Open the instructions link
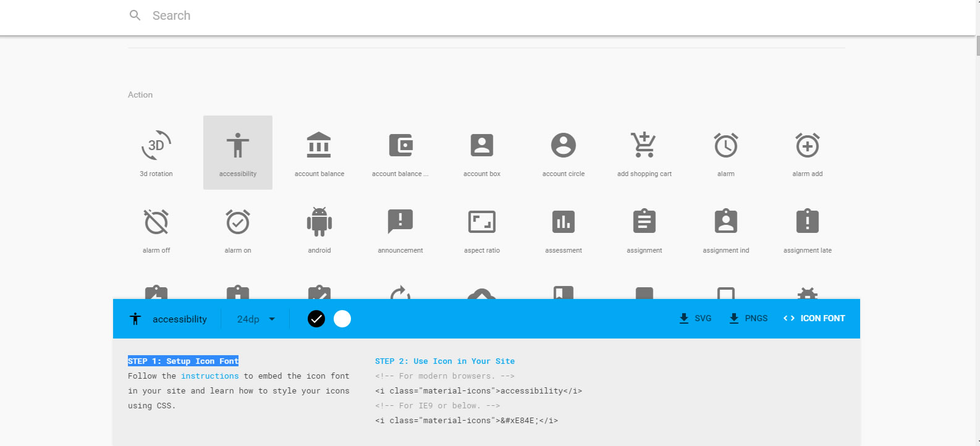This screenshot has width=980, height=446. coord(209,376)
